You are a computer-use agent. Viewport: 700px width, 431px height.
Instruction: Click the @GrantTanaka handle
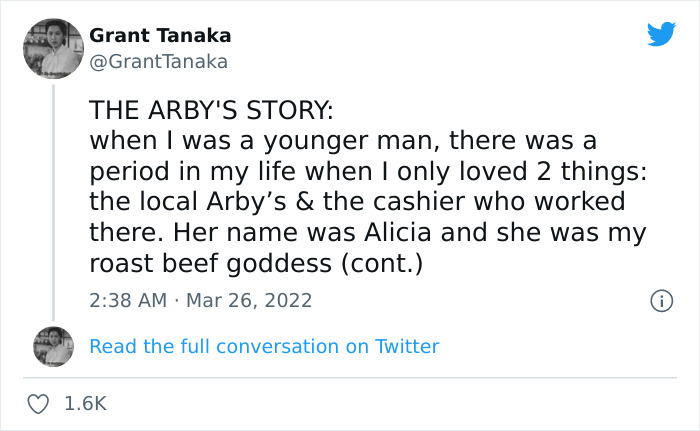[x=159, y=62]
